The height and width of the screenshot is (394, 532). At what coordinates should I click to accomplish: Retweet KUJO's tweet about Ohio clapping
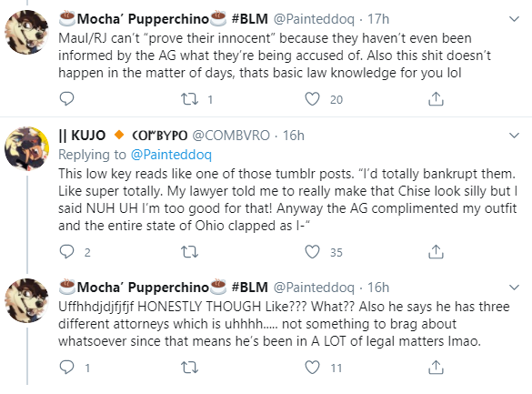click(189, 252)
